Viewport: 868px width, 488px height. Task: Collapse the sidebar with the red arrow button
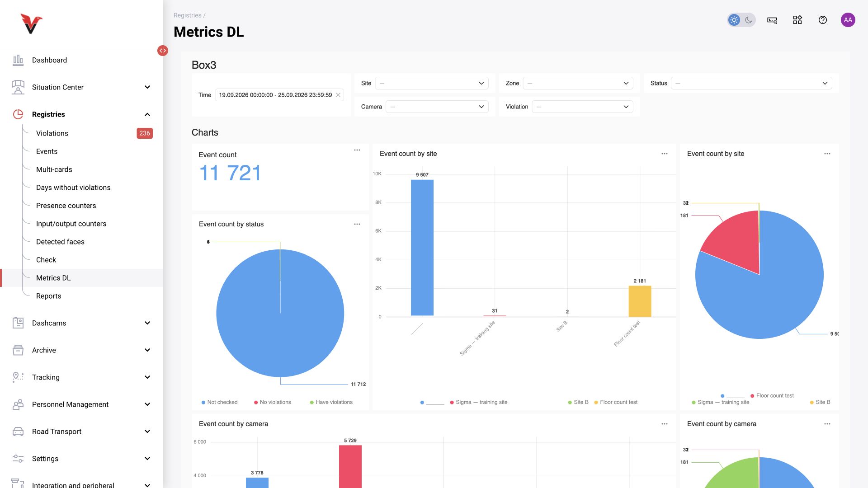point(163,51)
